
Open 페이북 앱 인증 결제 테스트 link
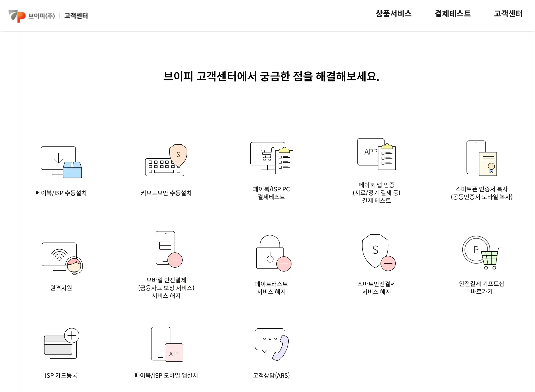[377, 193]
